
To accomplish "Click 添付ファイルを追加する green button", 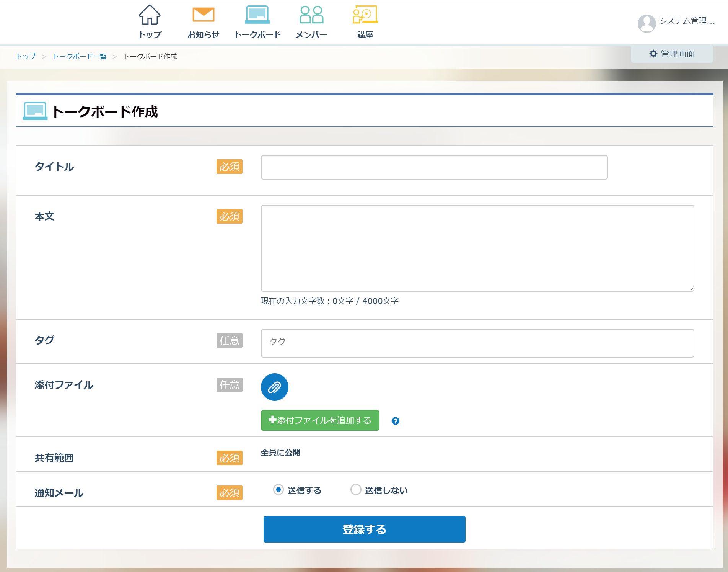I will [320, 420].
